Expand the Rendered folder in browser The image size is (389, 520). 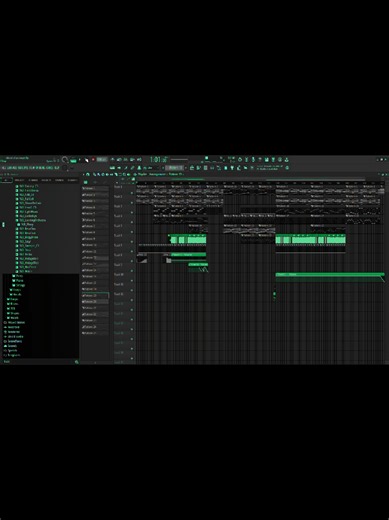point(13,332)
